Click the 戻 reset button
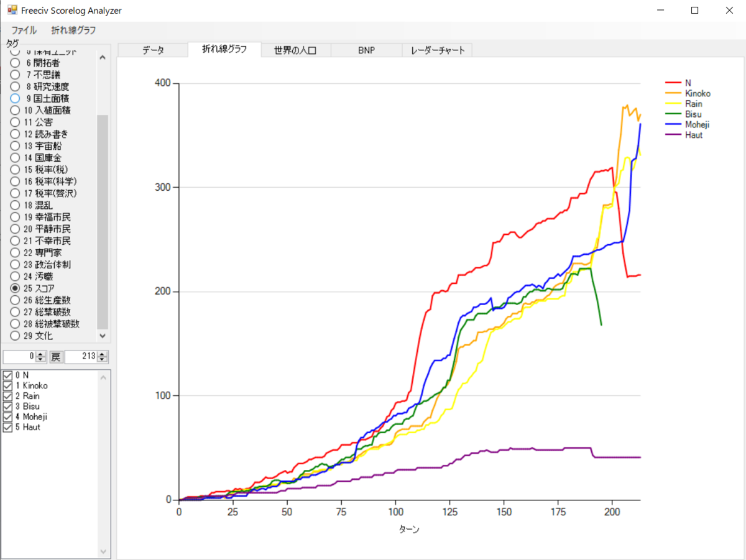This screenshot has height=560, width=746. click(56, 357)
